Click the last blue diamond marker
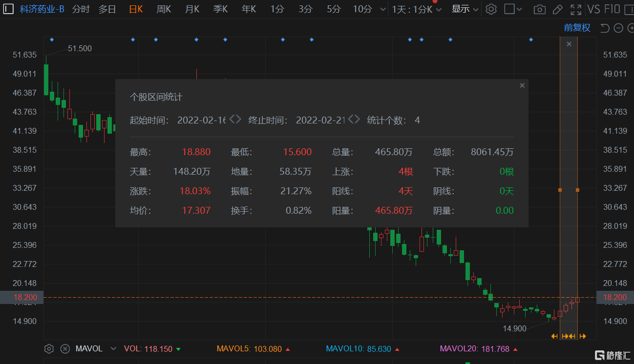The width and height of the screenshot is (634, 364). pyautogui.click(x=531, y=40)
